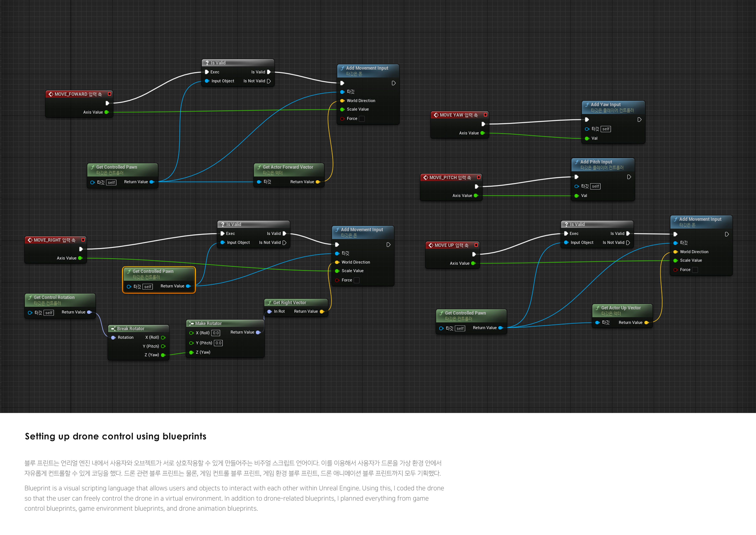756x535 pixels.
Task: Click the self target field on Get Control Rotation
Action: (x=49, y=313)
